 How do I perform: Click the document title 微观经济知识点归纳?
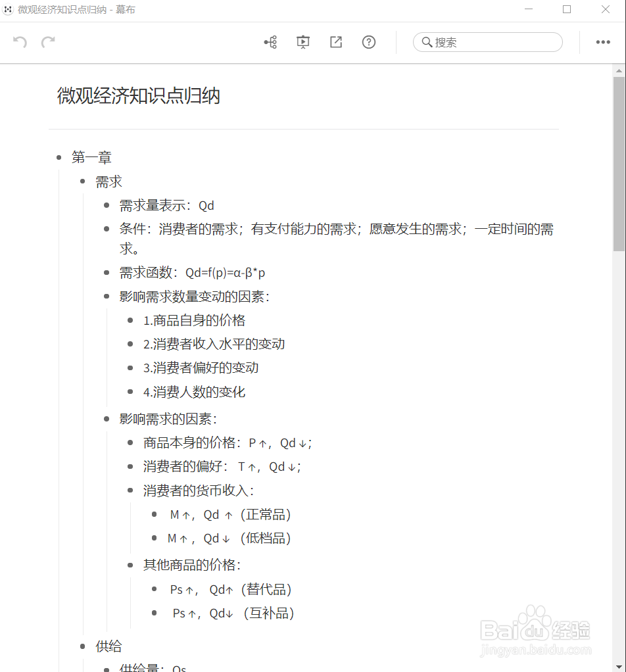[138, 95]
